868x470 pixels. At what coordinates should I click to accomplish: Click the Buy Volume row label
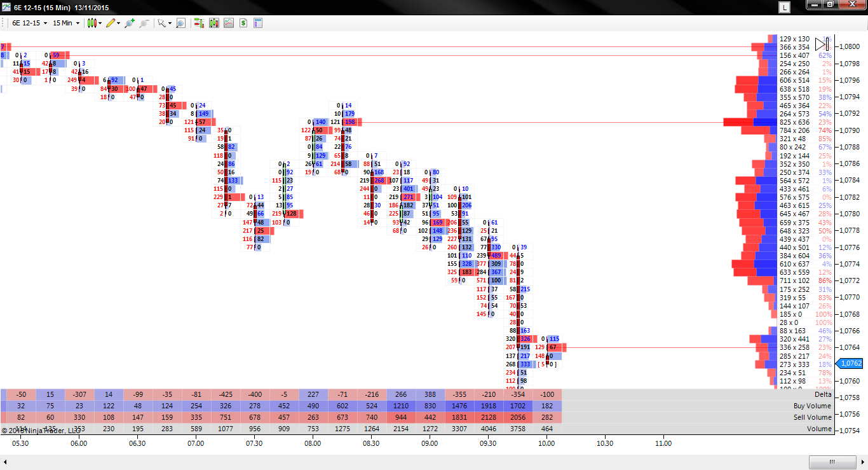pyautogui.click(x=813, y=406)
